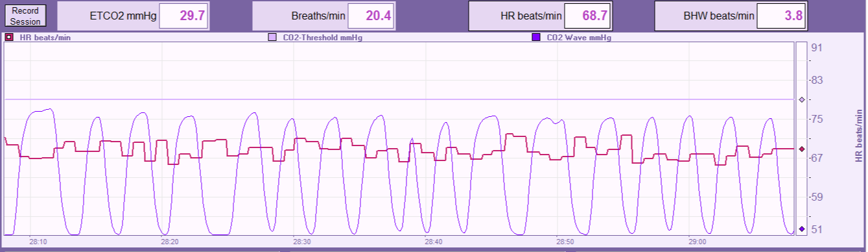868x252 pixels.
Task: Toggle the HR beats/min legend box
Action: 8,38
